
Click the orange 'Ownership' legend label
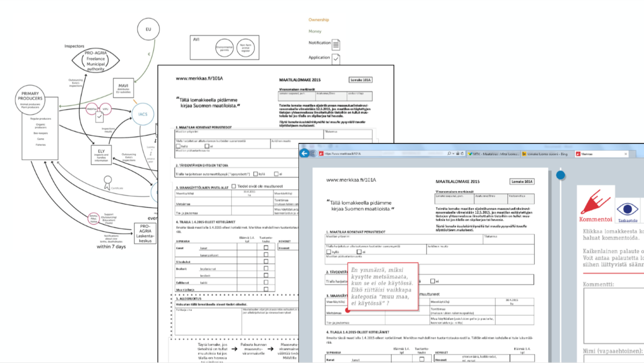coord(318,20)
